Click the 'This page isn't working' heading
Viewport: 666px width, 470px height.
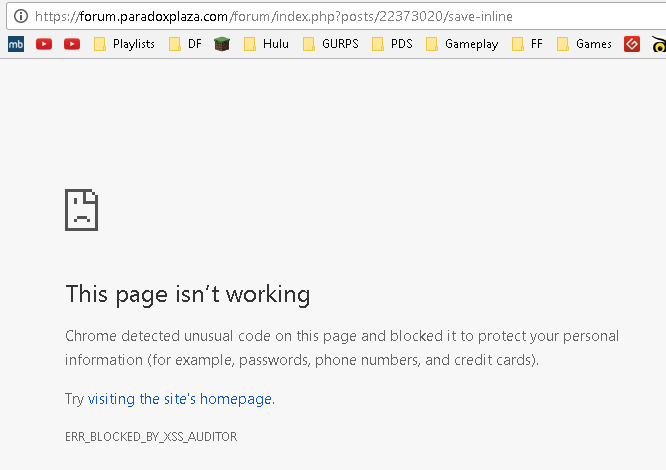[x=188, y=294]
